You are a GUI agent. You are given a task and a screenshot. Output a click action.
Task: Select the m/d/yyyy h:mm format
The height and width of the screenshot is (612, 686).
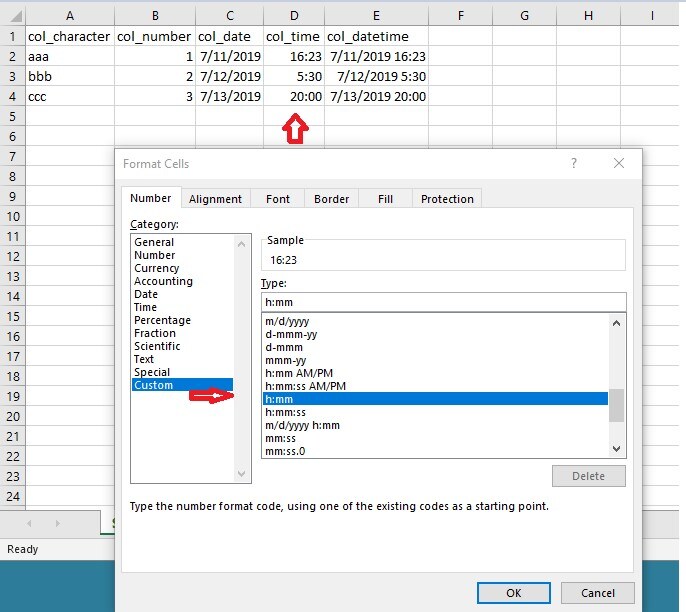[x=302, y=425]
